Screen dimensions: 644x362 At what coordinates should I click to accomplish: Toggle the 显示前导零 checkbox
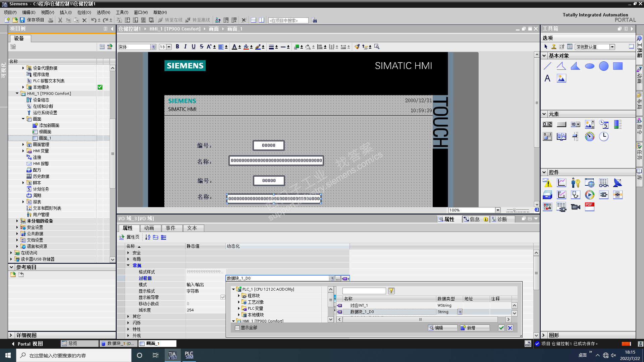223,297
